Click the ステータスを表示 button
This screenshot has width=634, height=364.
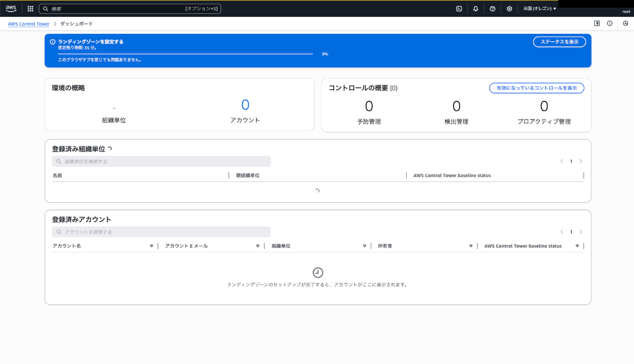point(559,41)
